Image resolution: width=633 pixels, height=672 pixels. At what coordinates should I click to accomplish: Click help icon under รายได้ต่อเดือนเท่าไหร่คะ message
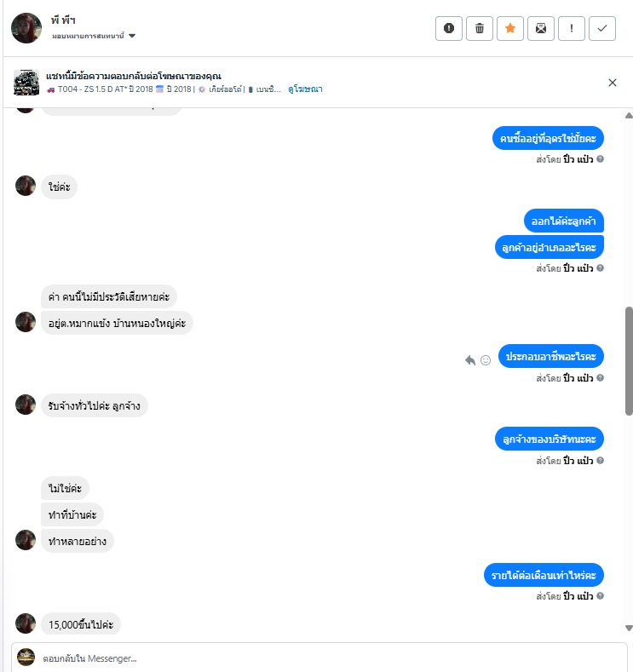[x=600, y=595]
